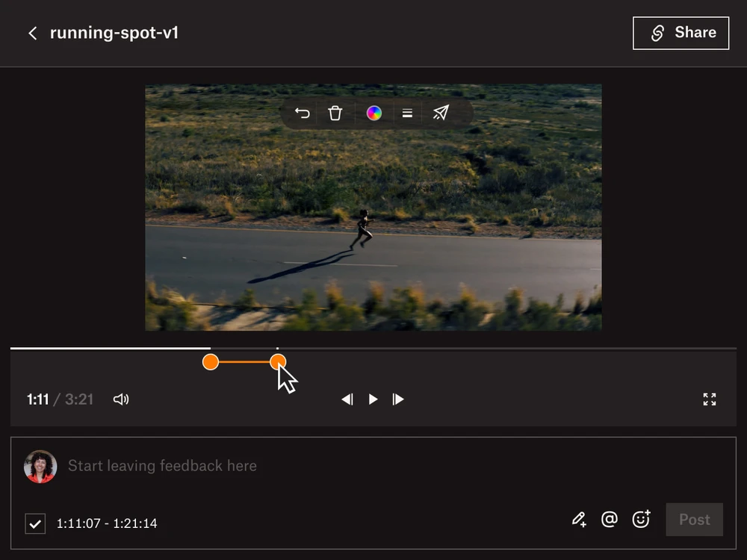This screenshot has height=560, width=747.
Task: Play the video
Action: tap(373, 399)
